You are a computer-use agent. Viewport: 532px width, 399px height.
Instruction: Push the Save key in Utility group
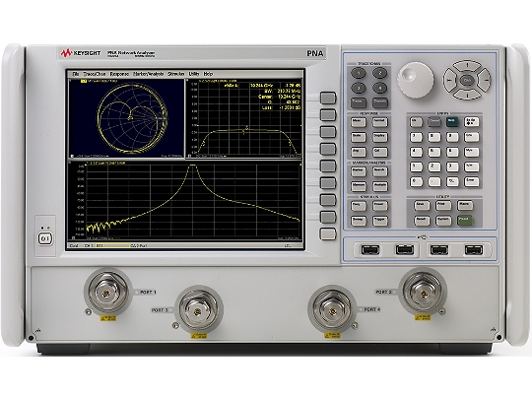422,206
